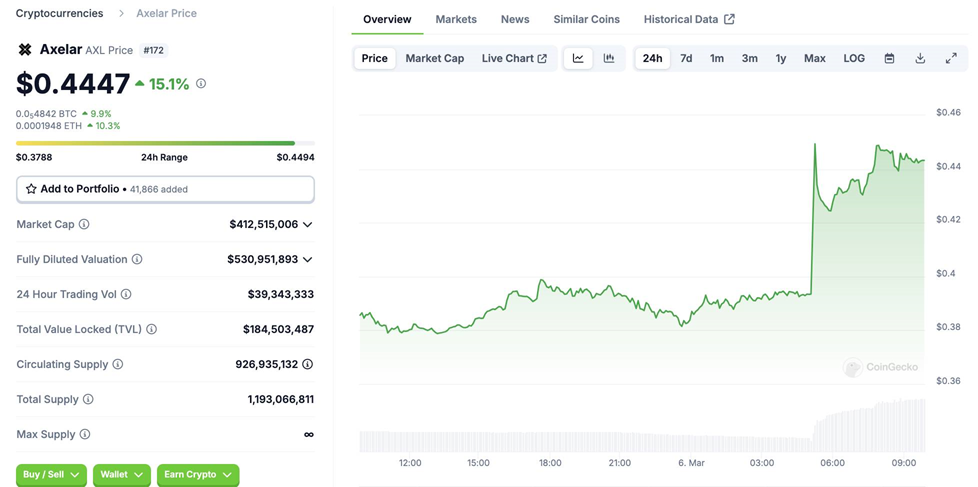Switch to the Similar Coins tab
This screenshot has width=978, height=487.
(x=587, y=19)
